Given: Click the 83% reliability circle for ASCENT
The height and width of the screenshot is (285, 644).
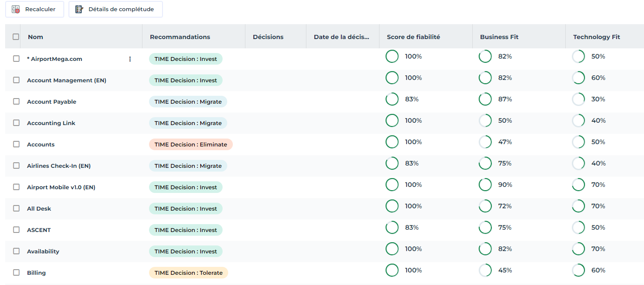Looking at the screenshot, I should click(392, 228).
